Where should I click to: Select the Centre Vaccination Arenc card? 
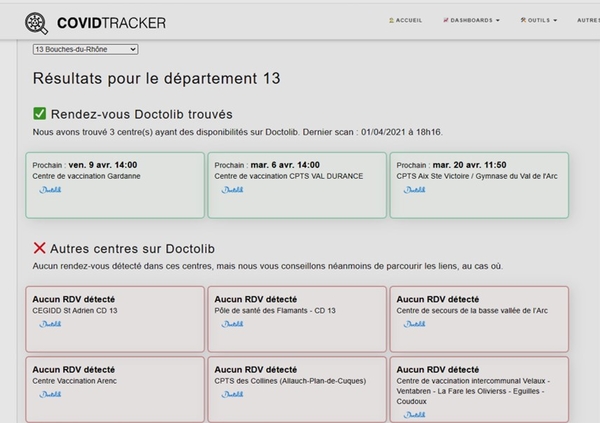coord(115,390)
